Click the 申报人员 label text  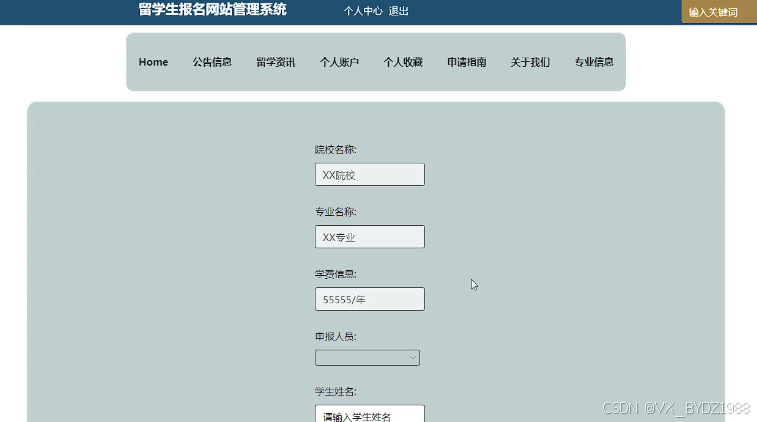[x=336, y=337]
